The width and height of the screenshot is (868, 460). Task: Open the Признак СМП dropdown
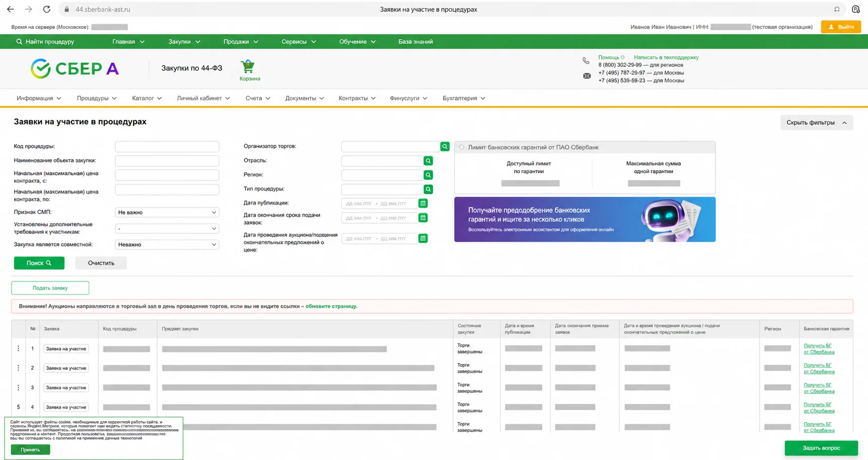click(167, 213)
